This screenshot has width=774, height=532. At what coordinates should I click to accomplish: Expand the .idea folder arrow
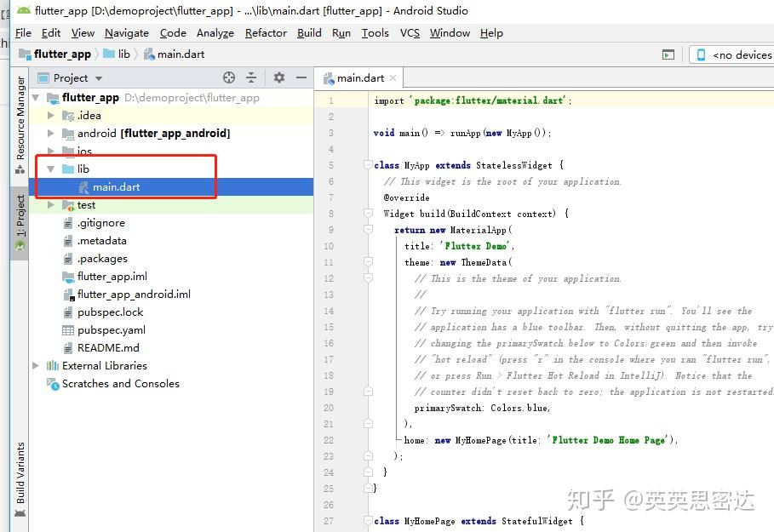50,116
